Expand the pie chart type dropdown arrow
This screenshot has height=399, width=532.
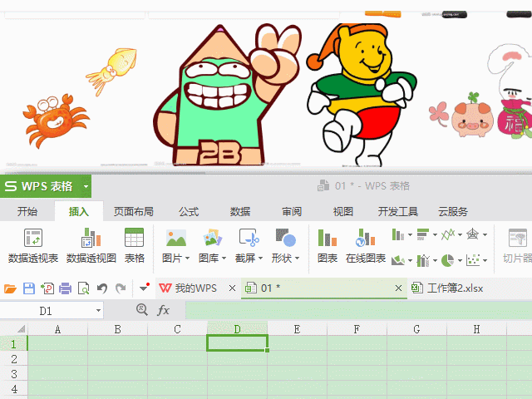[460, 260]
